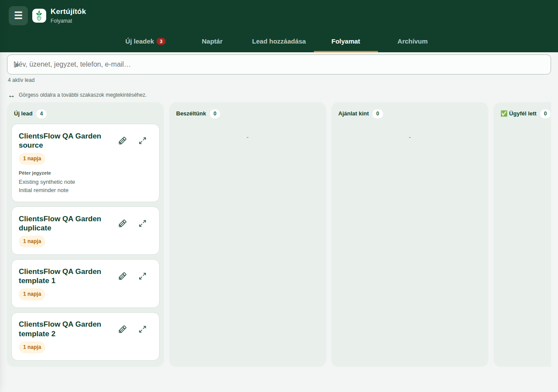Click the 1 napja badge on source card
Image resolution: width=558 pixels, height=392 pixels.
click(32, 159)
